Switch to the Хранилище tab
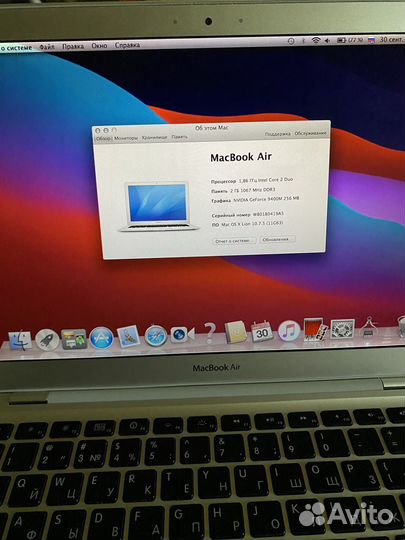 point(154,137)
